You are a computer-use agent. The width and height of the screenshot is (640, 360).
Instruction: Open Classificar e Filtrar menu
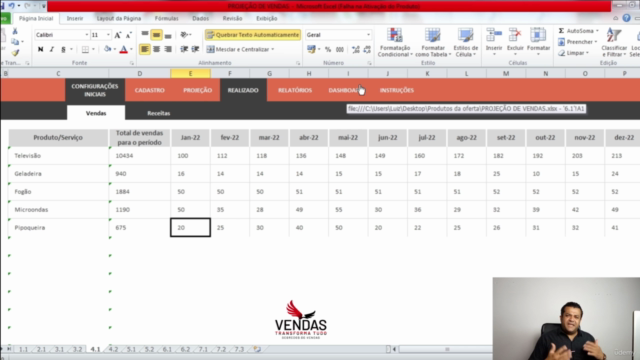(x=614, y=42)
